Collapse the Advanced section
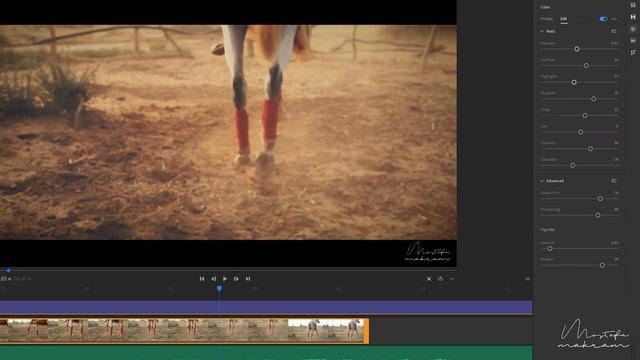This screenshot has width=640, height=360. [x=542, y=181]
